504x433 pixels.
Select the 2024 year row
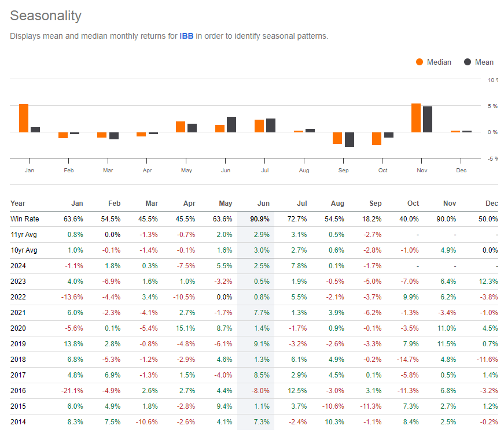(x=18, y=266)
